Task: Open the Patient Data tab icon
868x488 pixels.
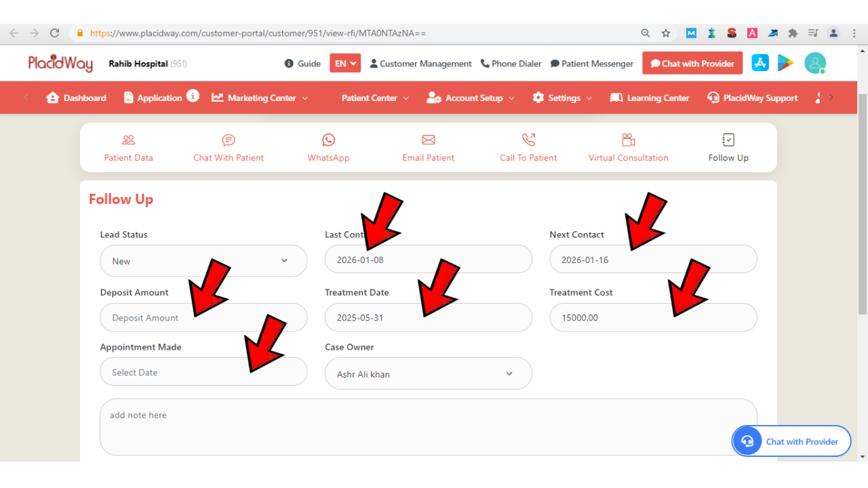Action: point(128,140)
